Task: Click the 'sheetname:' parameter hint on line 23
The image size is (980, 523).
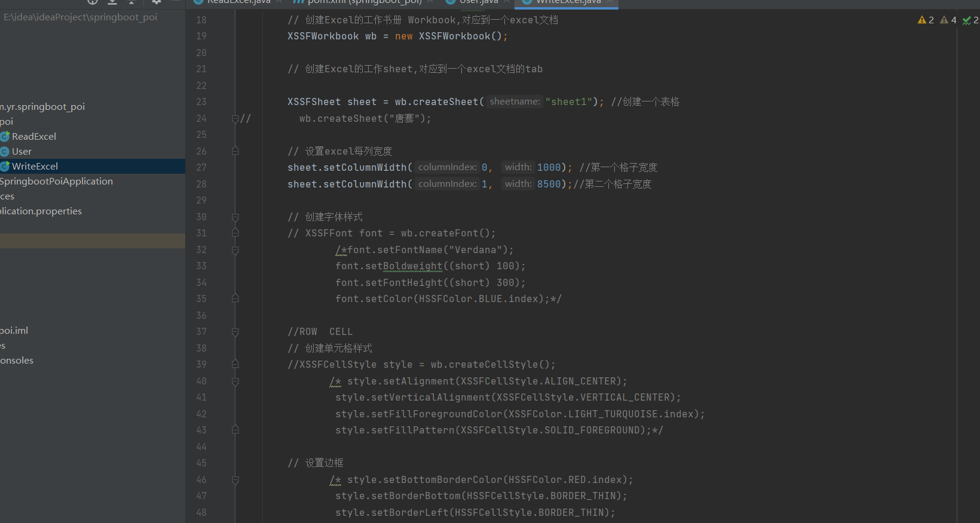Action: coord(514,101)
